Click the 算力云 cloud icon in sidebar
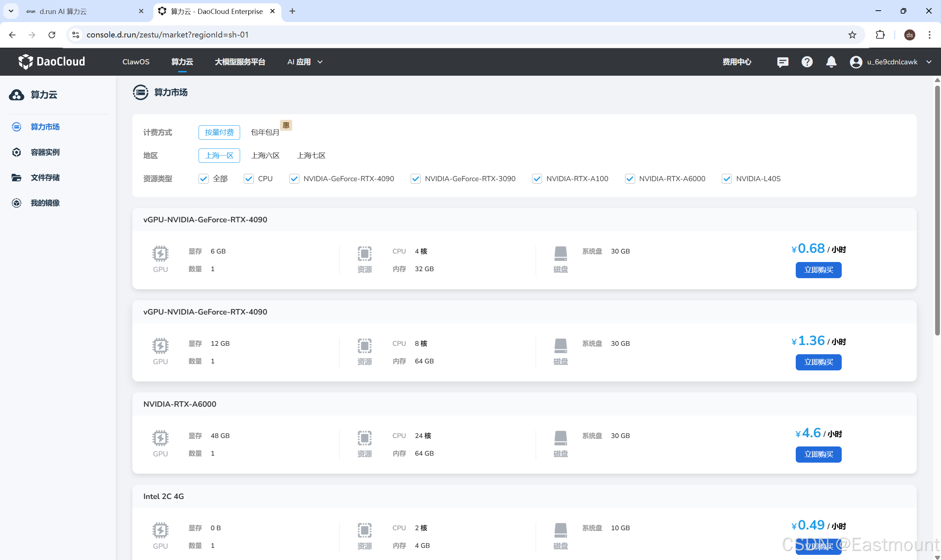 pos(17,95)
